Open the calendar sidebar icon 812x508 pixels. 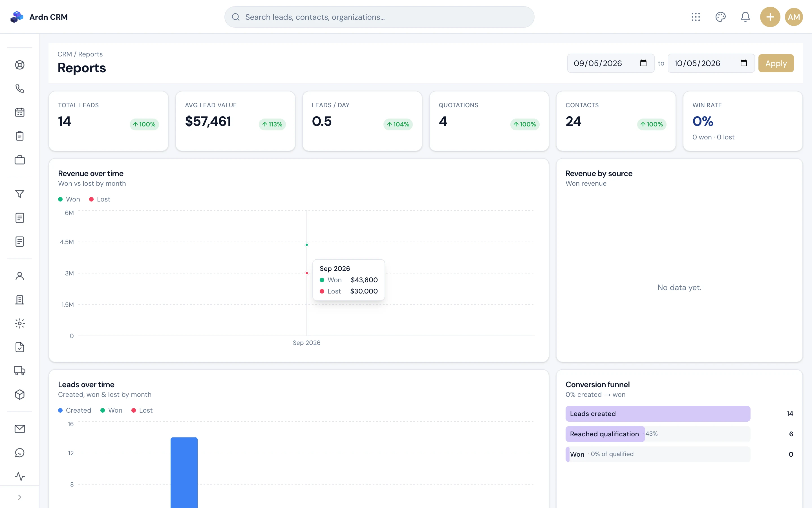pos(20,112)
